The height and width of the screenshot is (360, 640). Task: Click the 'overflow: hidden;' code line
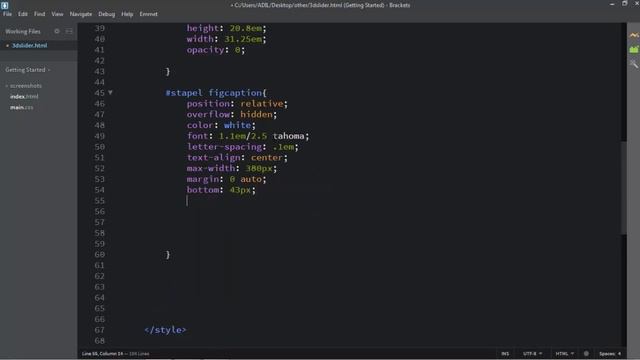(232, 114)
